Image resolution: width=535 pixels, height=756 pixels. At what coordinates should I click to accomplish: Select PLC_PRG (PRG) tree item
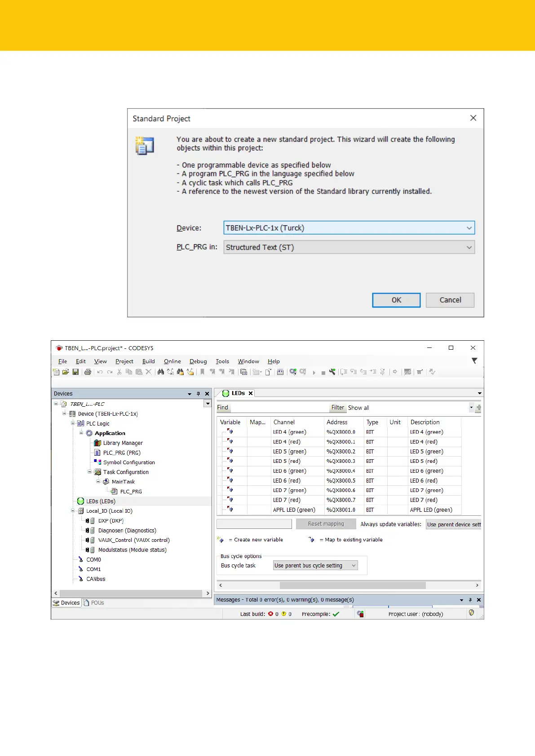[x=122, y=453]
